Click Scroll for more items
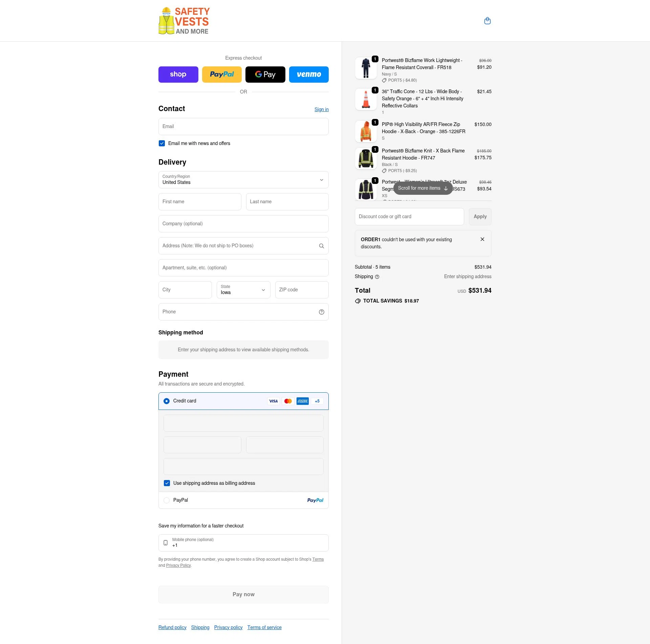 pyautogui.click(x=423, y=188)
